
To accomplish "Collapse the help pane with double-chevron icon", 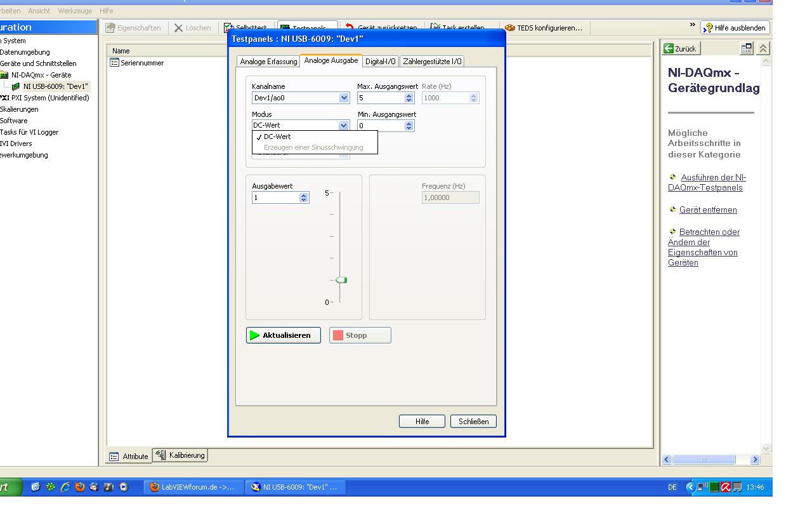I will point(763,48).
